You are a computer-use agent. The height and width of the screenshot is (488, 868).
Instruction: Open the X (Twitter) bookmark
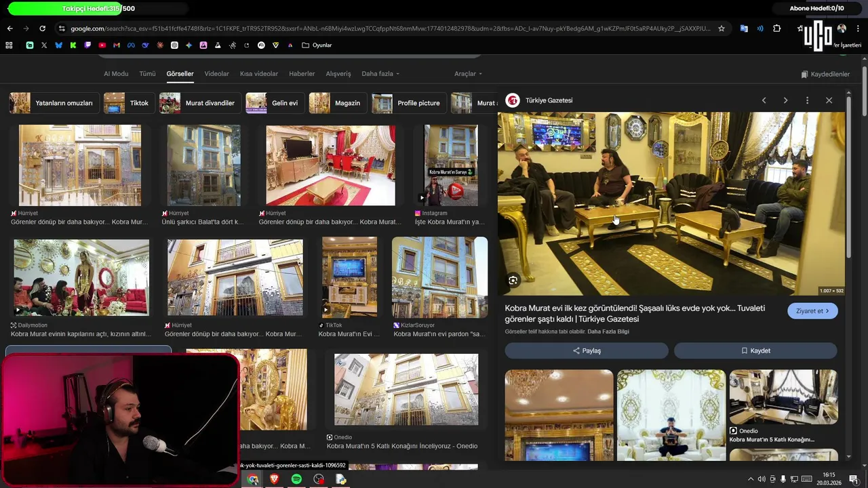coord(44,45)
